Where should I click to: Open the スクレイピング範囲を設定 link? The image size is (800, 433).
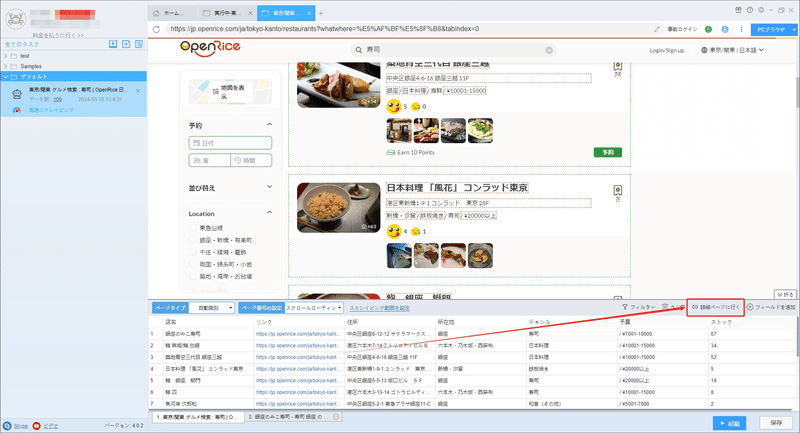click(x=379, y=308)
